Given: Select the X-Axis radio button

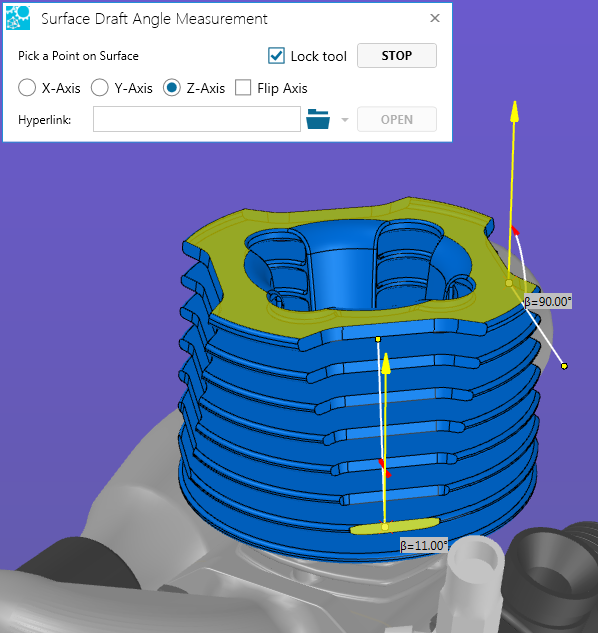Looking at the screenshot, I should [x=27, y=88].
